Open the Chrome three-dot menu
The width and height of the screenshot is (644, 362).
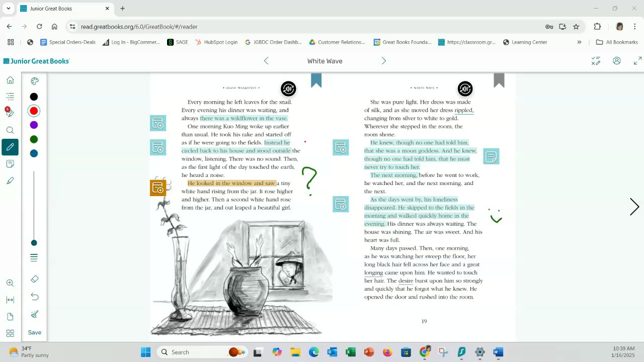(635, 27)
